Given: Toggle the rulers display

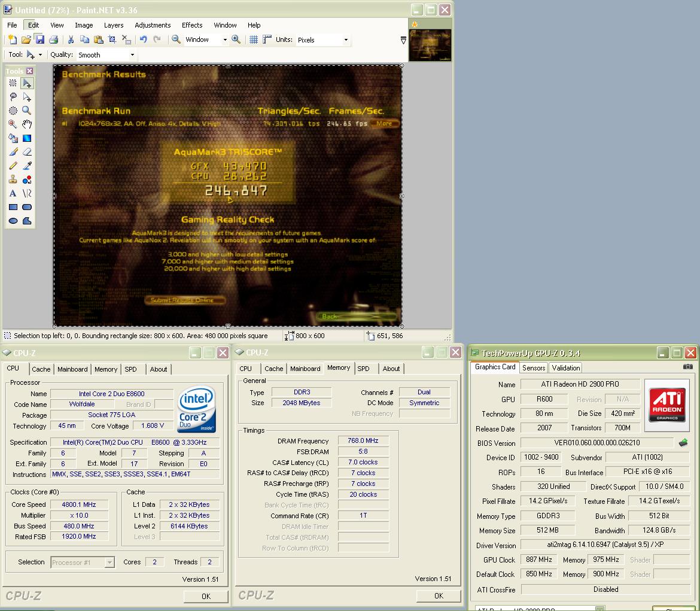Looking at the screenshot, I should pos(267,39).
